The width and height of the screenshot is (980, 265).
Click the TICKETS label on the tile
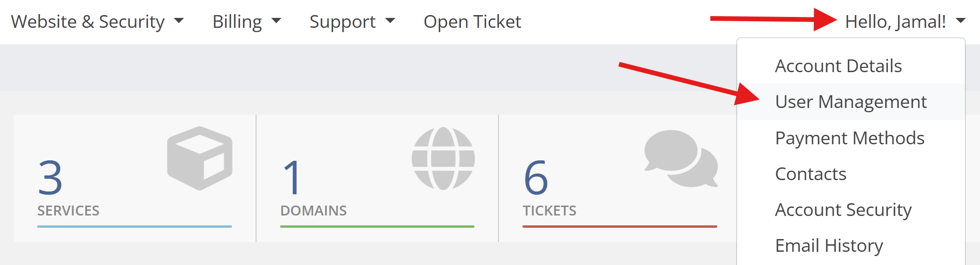(549, 211)
